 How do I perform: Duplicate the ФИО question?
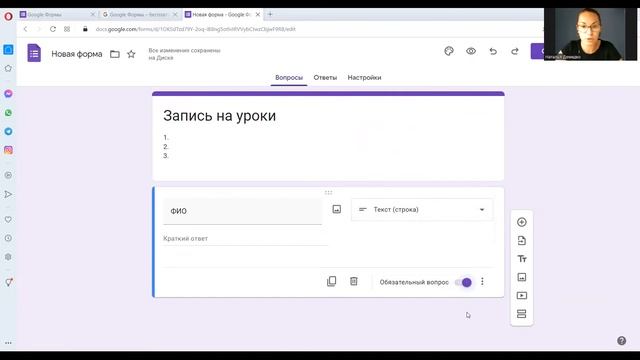[x=331, y=281]
